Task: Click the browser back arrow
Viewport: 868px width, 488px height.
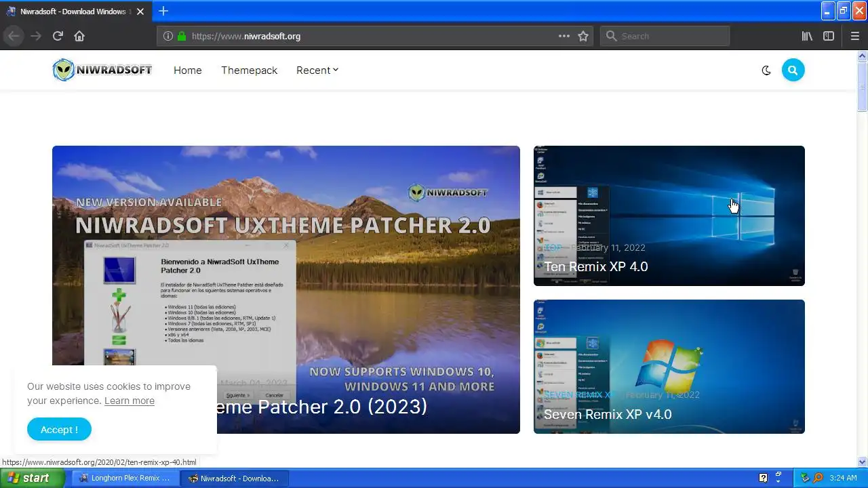Action: [14, 36]
